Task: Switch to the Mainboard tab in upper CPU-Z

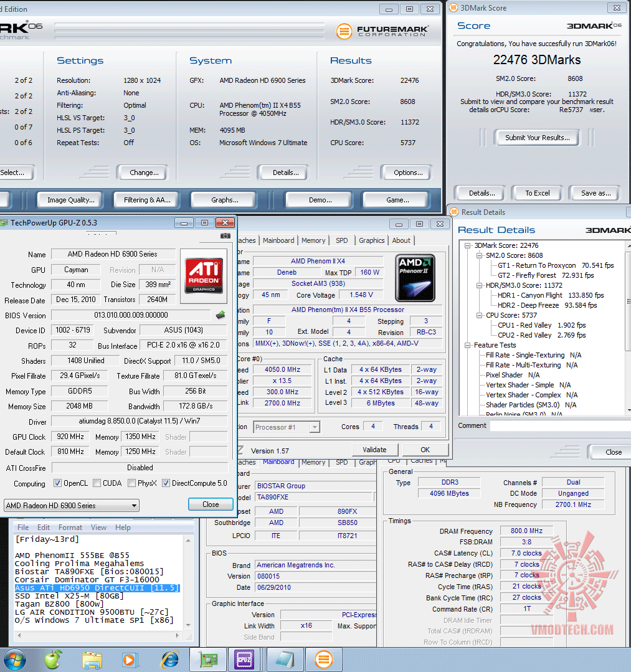Action: pyautogui.click(x=278, y=240)
